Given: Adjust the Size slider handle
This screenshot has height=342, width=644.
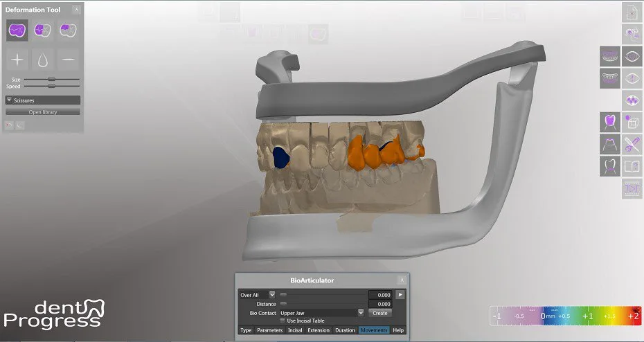Looking at the screenshot, I should pyautogui.click(x=51, y=79).
